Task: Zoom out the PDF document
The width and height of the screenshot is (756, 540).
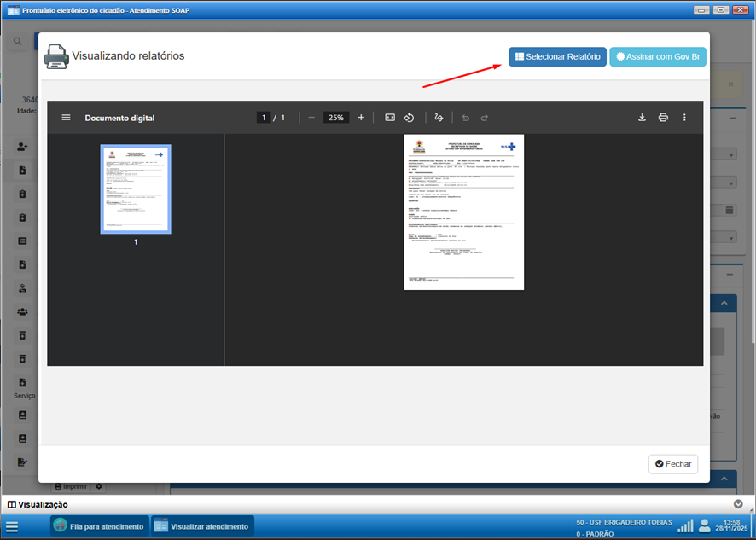Action: point(311,118)
